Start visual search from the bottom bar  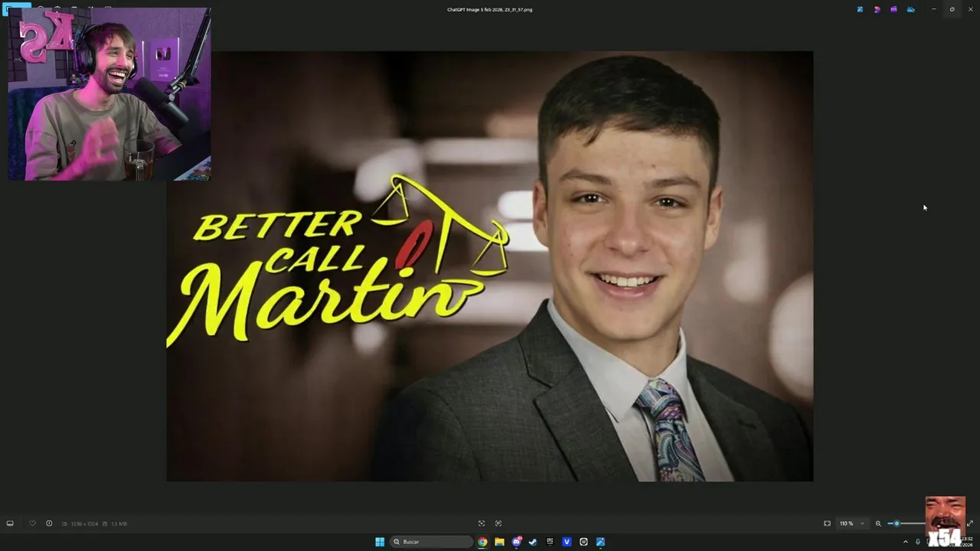click(482, 523)
